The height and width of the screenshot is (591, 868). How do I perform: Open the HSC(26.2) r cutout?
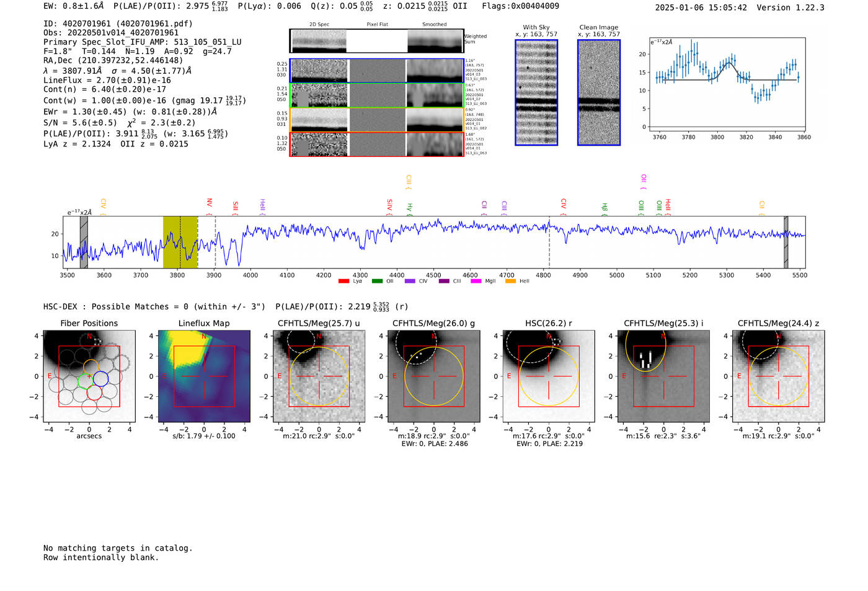(x=548, y=376)
